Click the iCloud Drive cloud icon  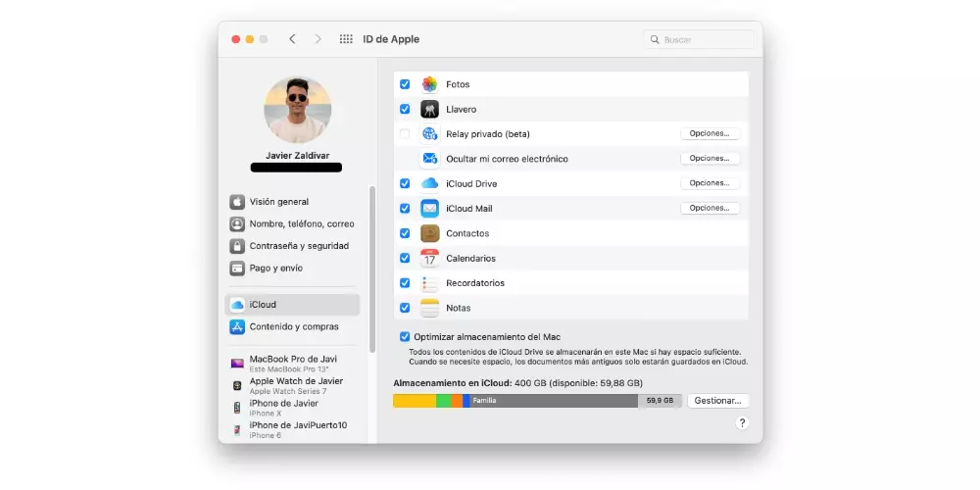[x=429, y=183]
